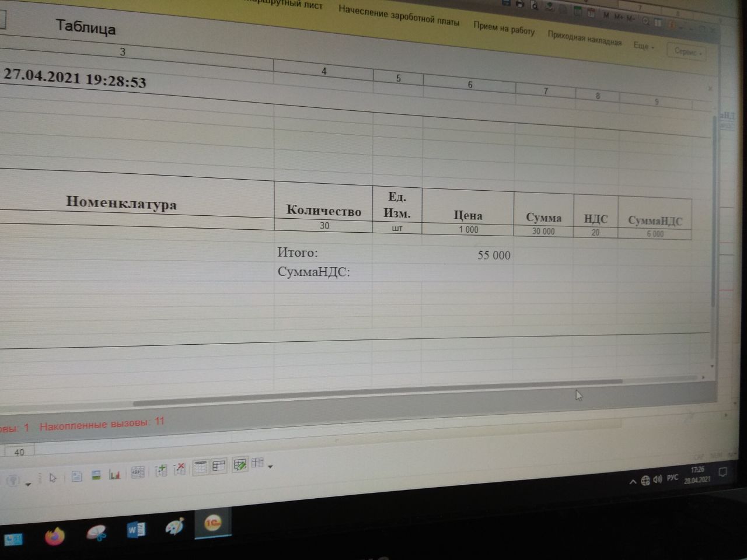Click the zoom magnifier icon near M-
The height and width of the screenshot is (560, 747).
pos(645,21)
